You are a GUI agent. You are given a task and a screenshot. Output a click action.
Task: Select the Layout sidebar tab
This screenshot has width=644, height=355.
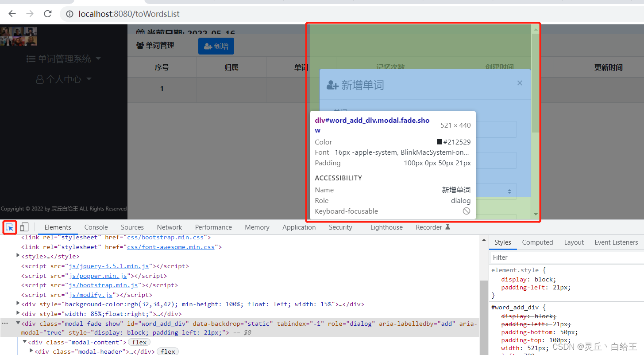coord(574,242)
